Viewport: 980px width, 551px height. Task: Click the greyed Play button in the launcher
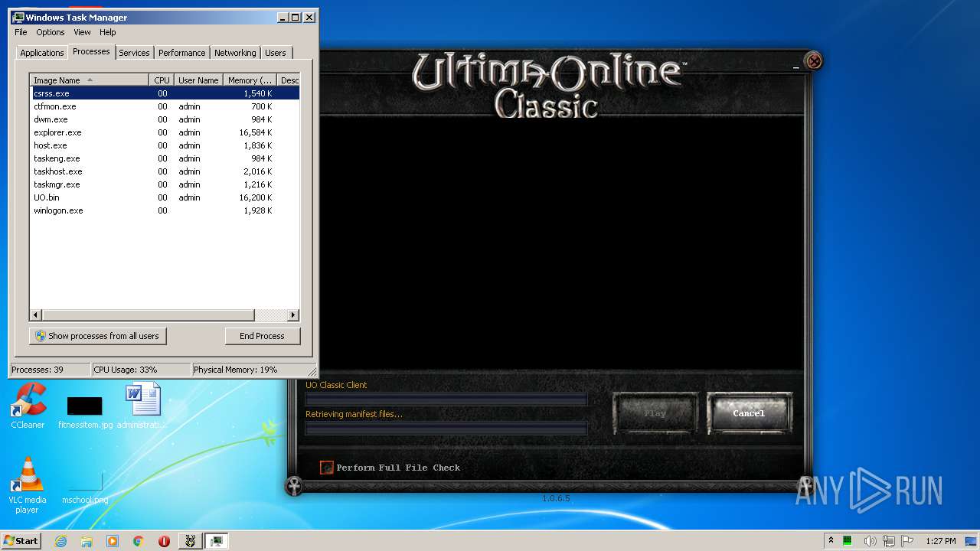[655, 413]
